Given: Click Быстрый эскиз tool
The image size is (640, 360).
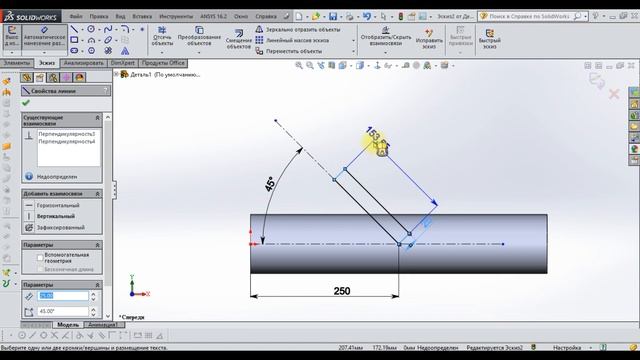Looking at the screenshot, I should click(x=489, y=39).
